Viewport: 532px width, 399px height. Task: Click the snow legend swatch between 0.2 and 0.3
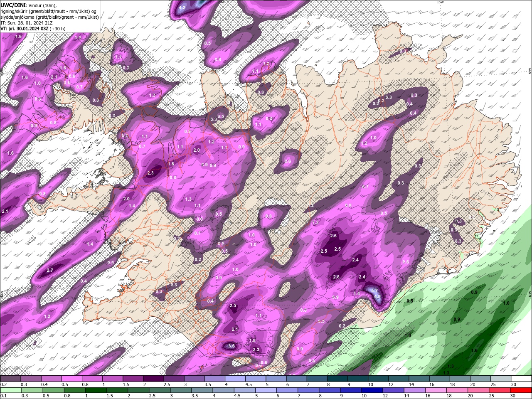pos(10,379)
